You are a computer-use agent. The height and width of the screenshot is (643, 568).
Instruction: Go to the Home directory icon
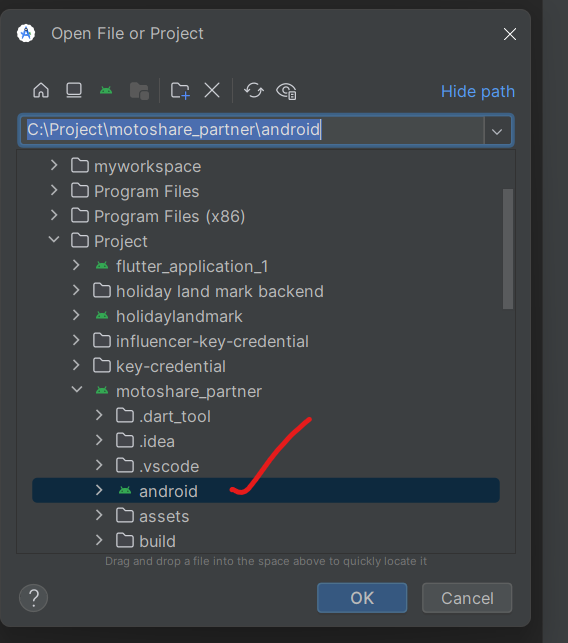tap(41, 91)
